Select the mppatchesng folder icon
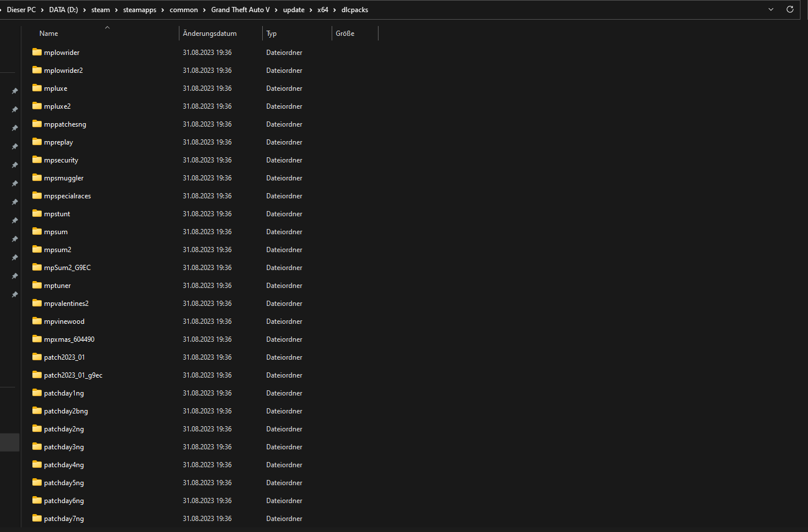The image size is (808, 532). (x=37, y=124)
